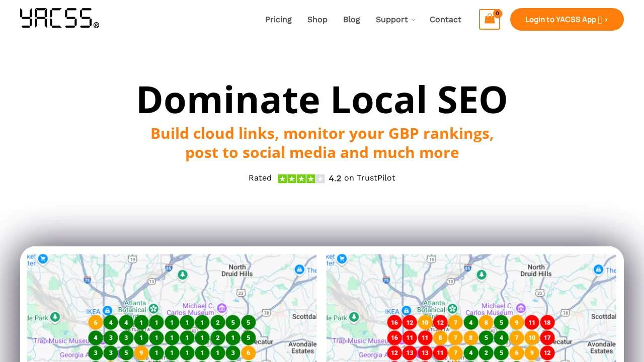Click Atlanta Botanical Garden pin on right map
The width and height of the screenshot is (644, 362).
tap(452, 308)
